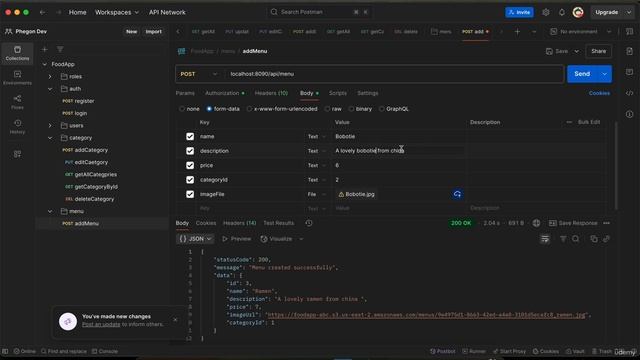Expand the roles folder
The height and width of the screenshot is (360, 640).
tap(50, 76)
